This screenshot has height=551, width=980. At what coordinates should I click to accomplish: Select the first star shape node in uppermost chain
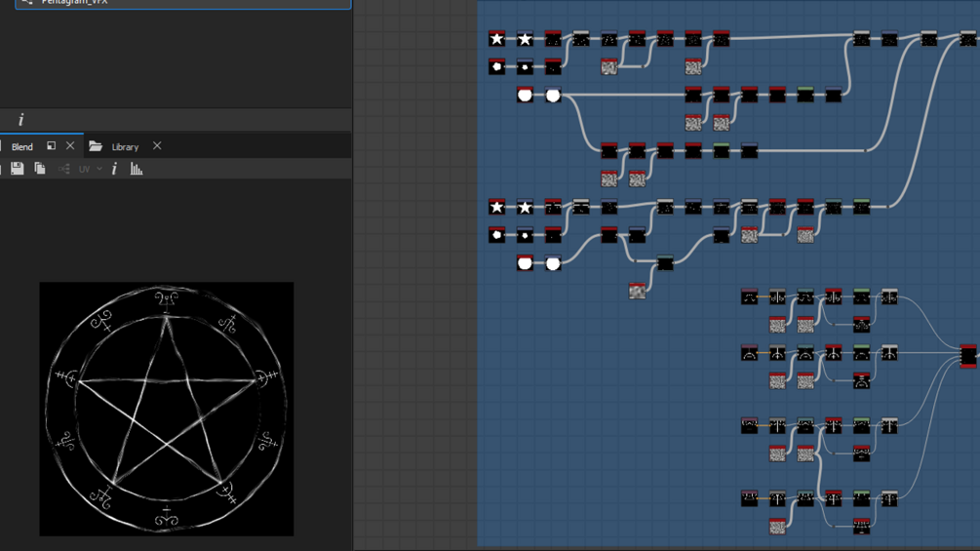(497, 38)
